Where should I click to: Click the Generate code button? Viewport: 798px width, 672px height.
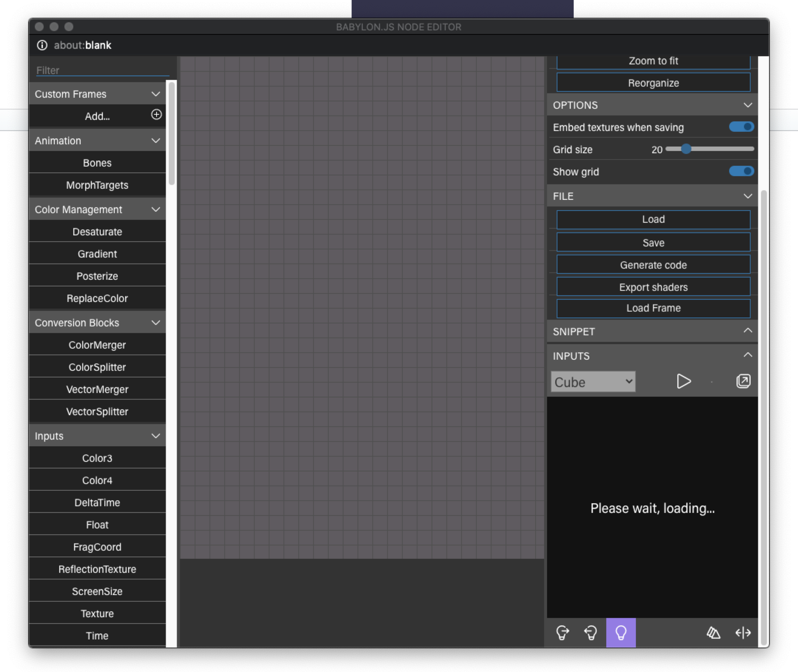tap(653, 264)
